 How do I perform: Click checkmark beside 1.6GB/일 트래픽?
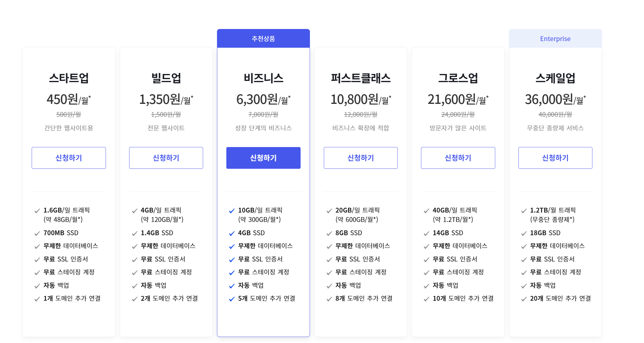tap(37, 211)
